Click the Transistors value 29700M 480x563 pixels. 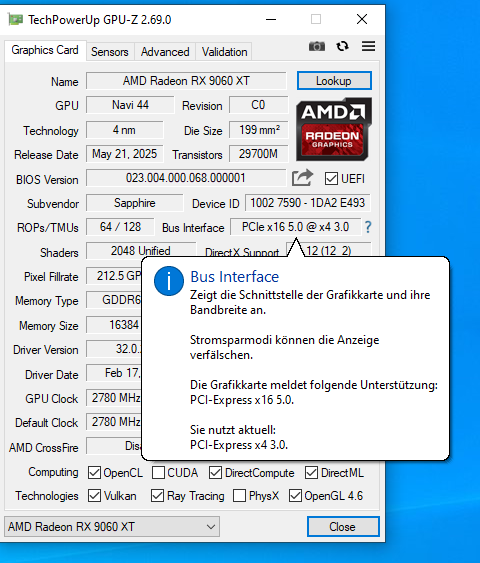click(x=258, y=154)
